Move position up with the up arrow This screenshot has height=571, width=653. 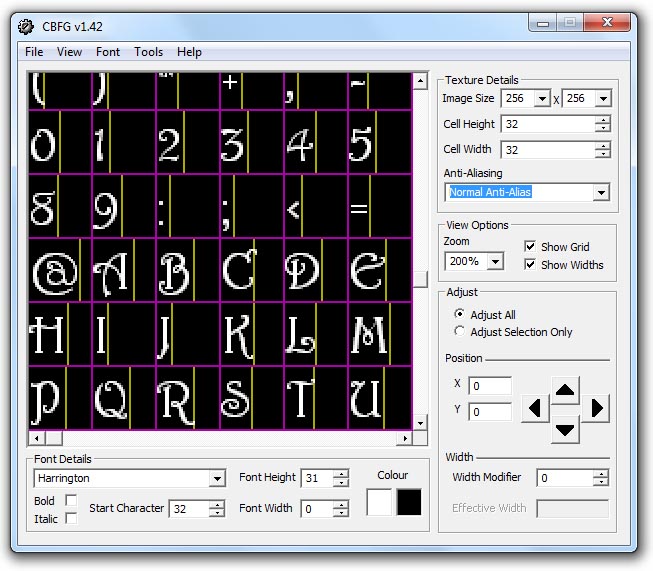click(x=565, y=390)
